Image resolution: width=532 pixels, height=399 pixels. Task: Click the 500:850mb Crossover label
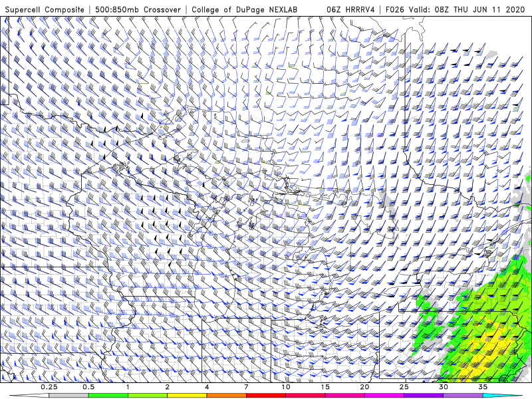(138, 10)
